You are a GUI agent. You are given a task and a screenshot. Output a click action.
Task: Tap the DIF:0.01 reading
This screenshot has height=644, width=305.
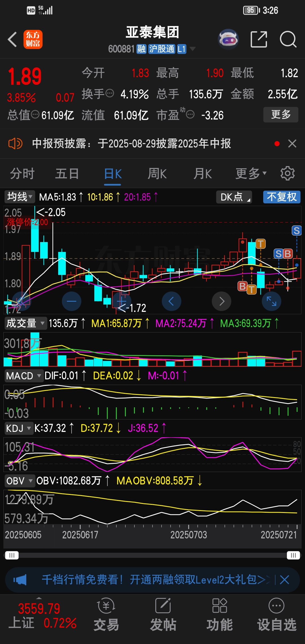61,376
